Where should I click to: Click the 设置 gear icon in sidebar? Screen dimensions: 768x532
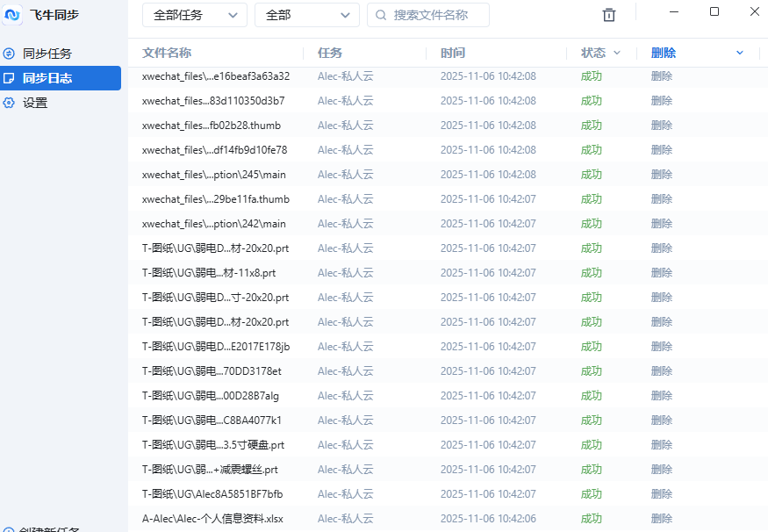pos(9,103)
